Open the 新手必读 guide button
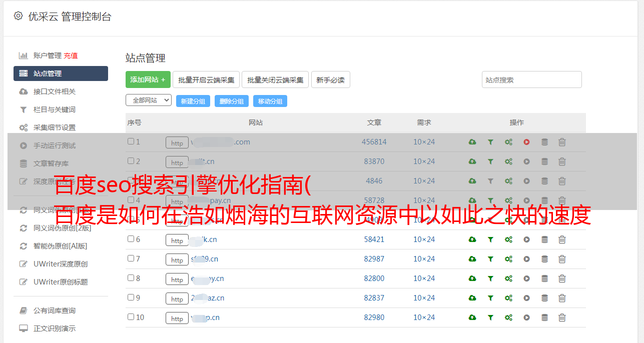This screenshot has width=644, height=343. pyautogui.click(x=331, y=79)
